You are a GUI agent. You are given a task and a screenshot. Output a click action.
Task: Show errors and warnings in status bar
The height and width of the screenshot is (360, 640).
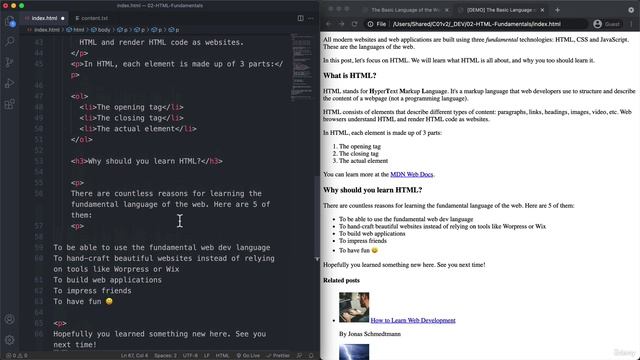17,356
